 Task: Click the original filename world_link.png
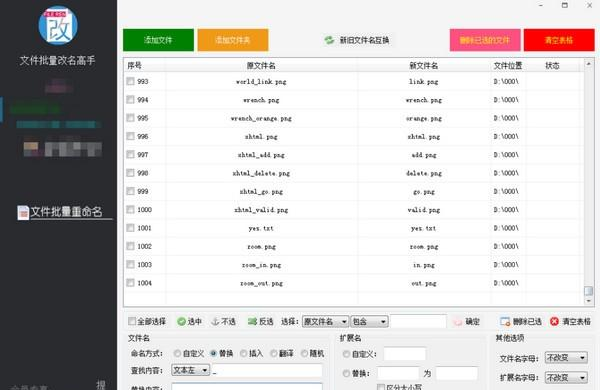click(261, 82)
